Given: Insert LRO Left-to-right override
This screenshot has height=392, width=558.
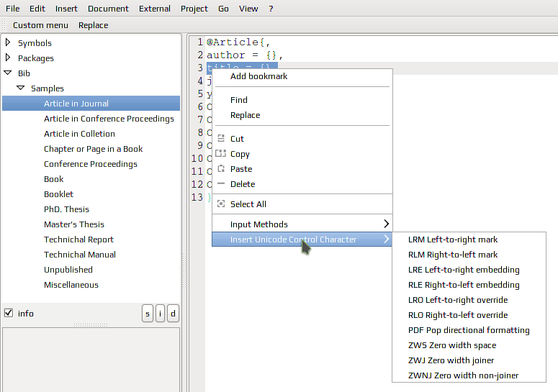Looking at the screenshot, I should coord(469,300).
